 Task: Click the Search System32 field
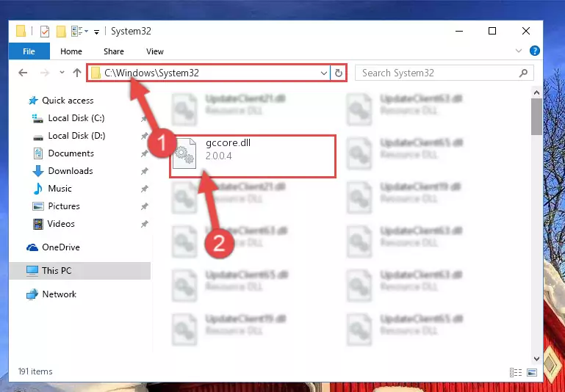tap(445, 73)
